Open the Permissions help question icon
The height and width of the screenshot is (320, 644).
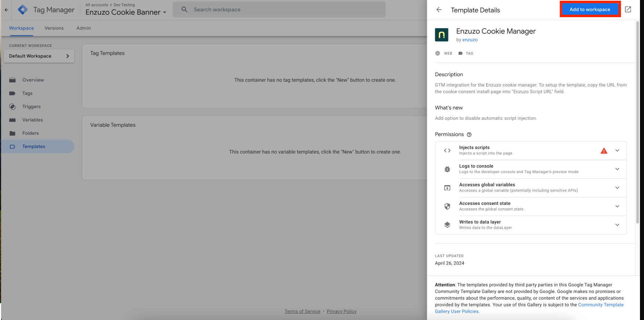[x=469, y=135]
